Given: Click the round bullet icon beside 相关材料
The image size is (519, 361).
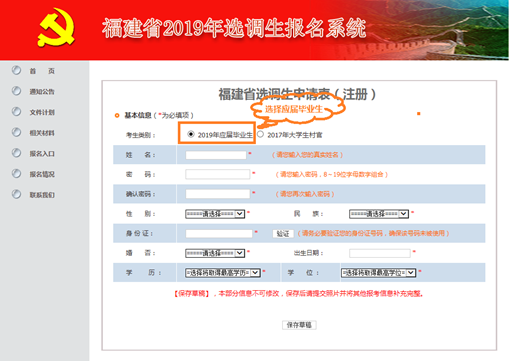Looking at the screenshot, I should [x=16, y=132].
